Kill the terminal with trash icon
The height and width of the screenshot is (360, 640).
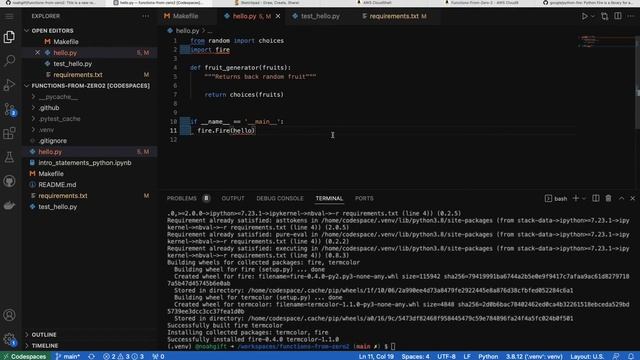click(x=608, y=198)
